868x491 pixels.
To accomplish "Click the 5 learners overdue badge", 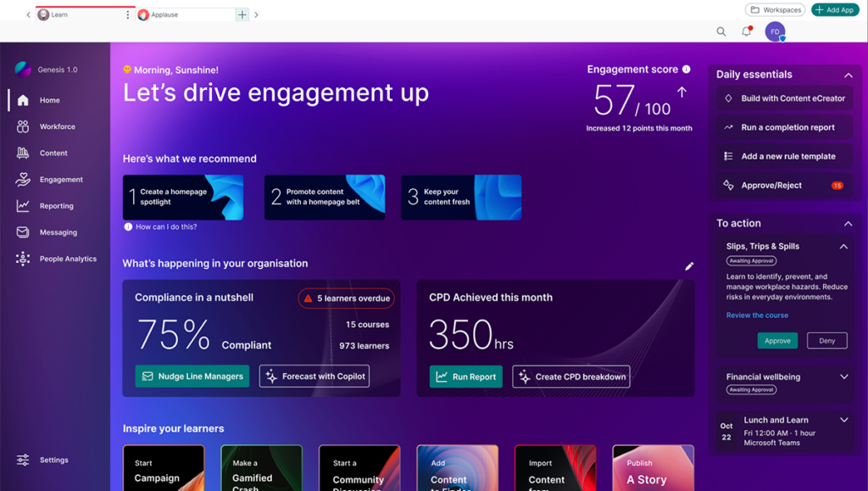I will 346,299.
